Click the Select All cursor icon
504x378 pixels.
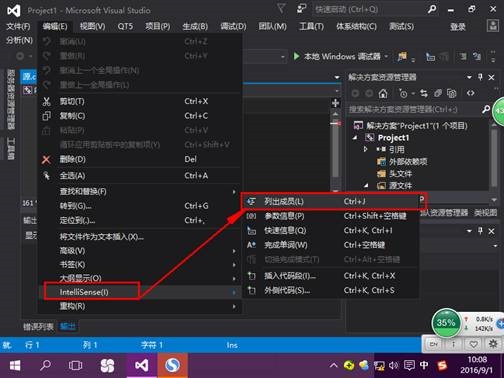[x=46, y=175]
